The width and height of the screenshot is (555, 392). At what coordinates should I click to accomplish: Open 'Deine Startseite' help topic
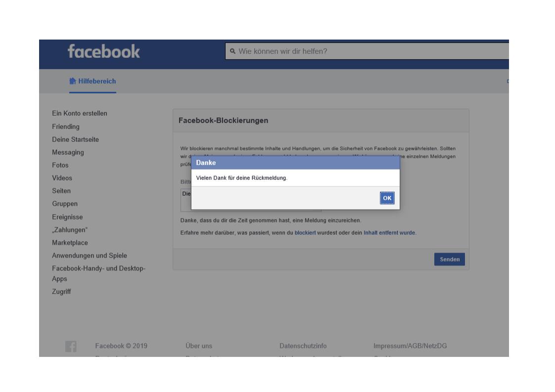(x=75, y=139)
